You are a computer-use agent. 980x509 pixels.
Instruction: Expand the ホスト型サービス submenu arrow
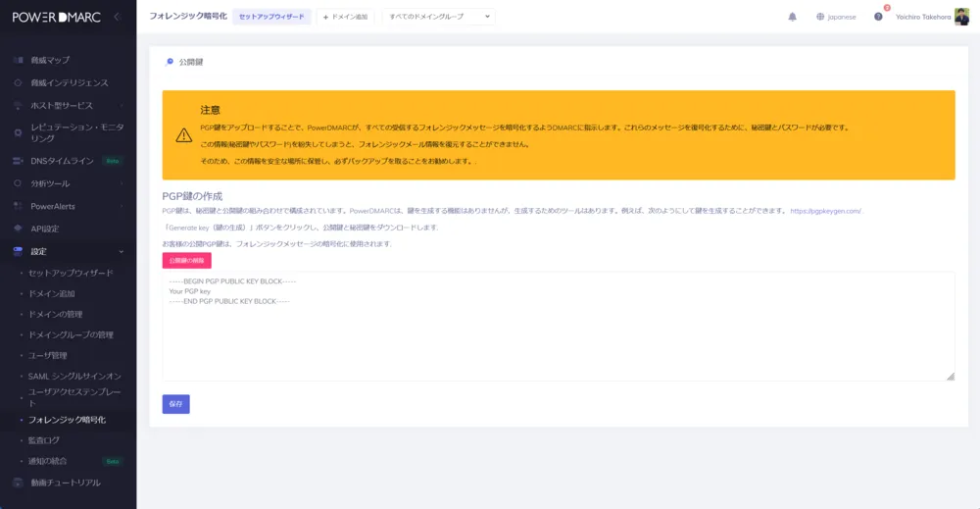click(x=122, y=105)
